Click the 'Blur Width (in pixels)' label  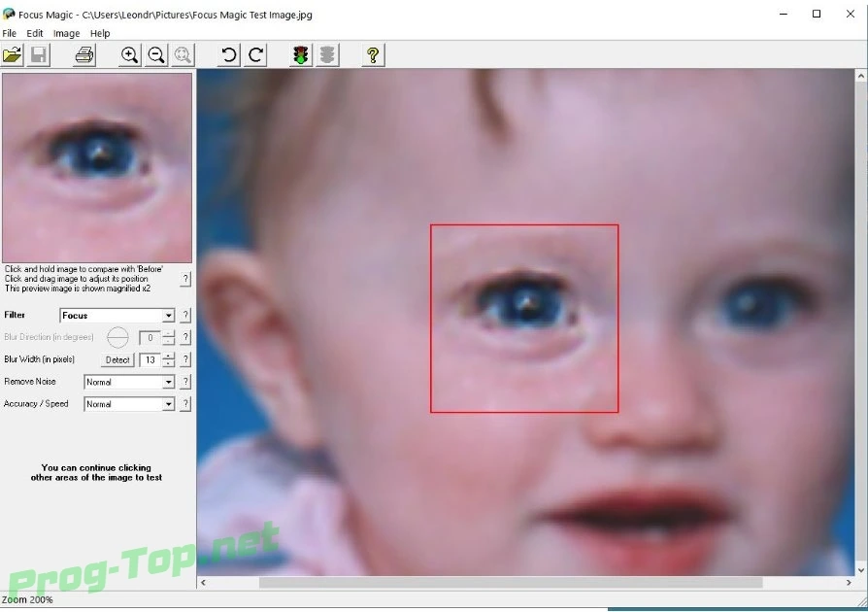pyautogui.click(x=39, y=358)
